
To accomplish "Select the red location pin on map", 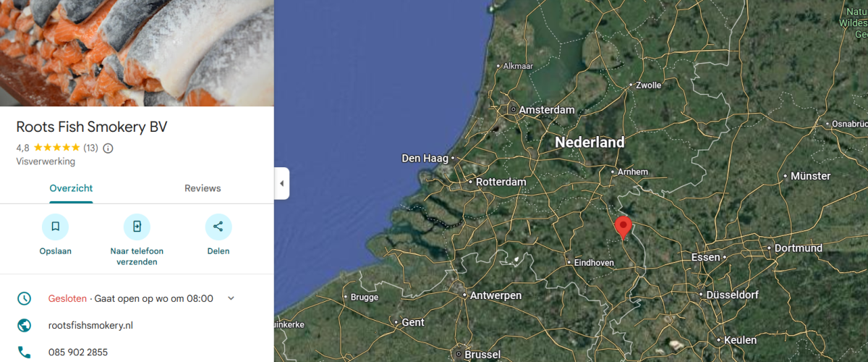I will click(623, 227).
